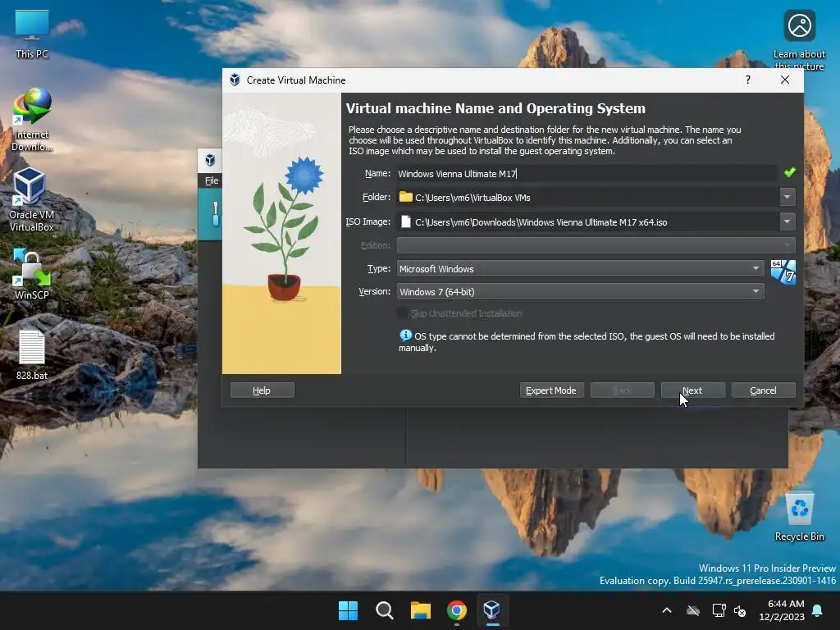Expand the ISO Image dropdown arrow
Screen dimensions: 840x630
787,221
